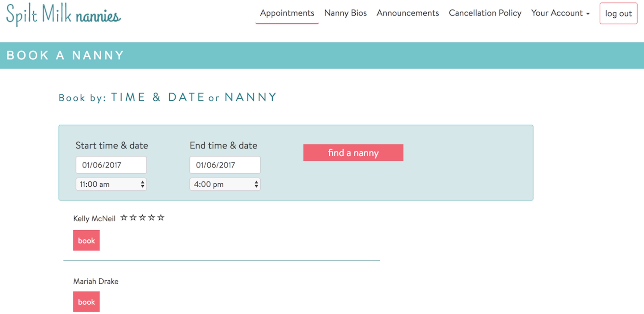Click the BOOK A NANNY heading
This screenshot has height=314, width=644.
point(65,55)
